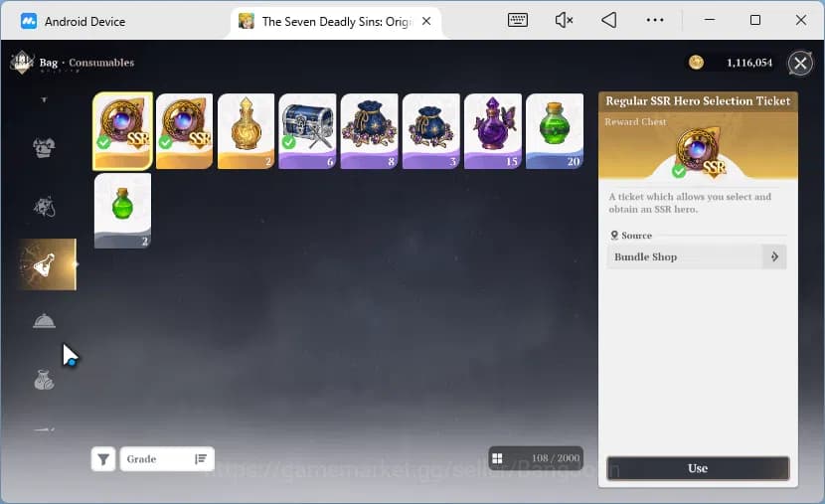Viewport: 825px width, 504px height.
Task: Open the materials sack bag category
Action: 44,380
